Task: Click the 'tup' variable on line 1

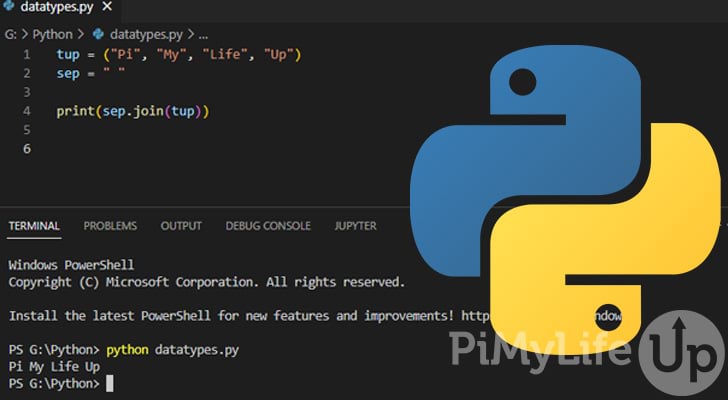Action: 68,55
